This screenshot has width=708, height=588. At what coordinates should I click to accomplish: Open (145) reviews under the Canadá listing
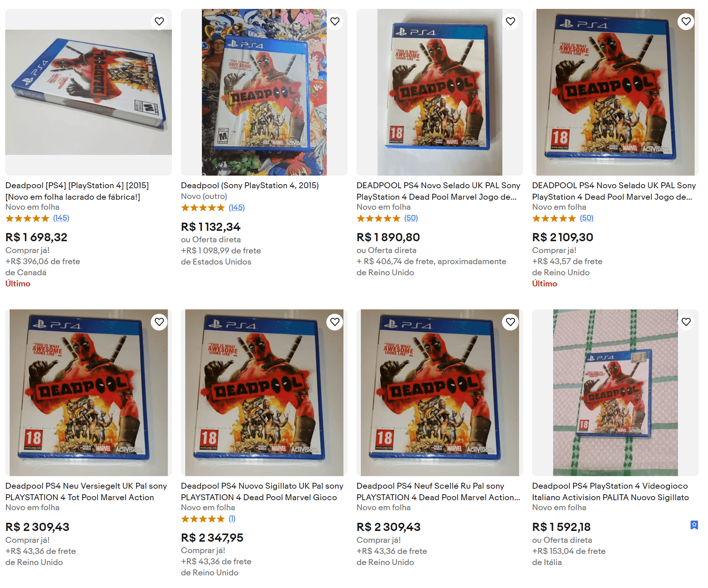click(61, 218)
